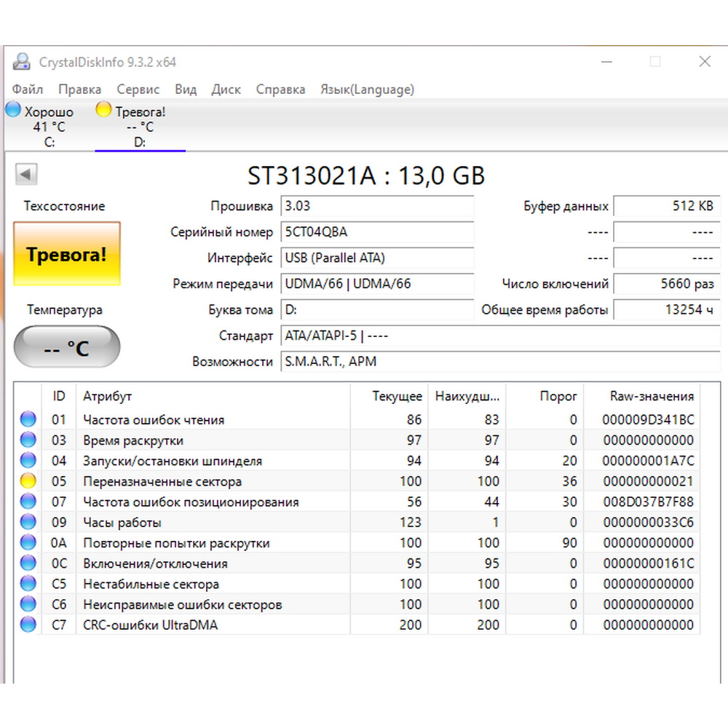Open the Сервис menu

[x=138, y=89]
